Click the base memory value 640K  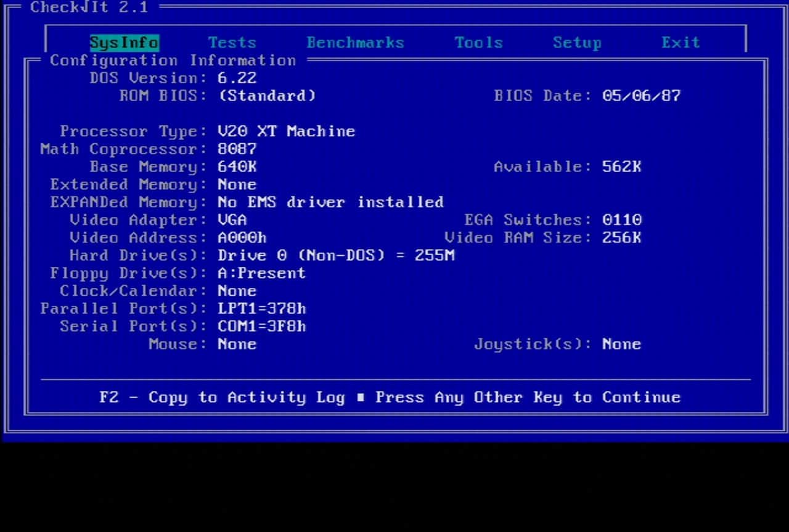(x=237, y=167)
